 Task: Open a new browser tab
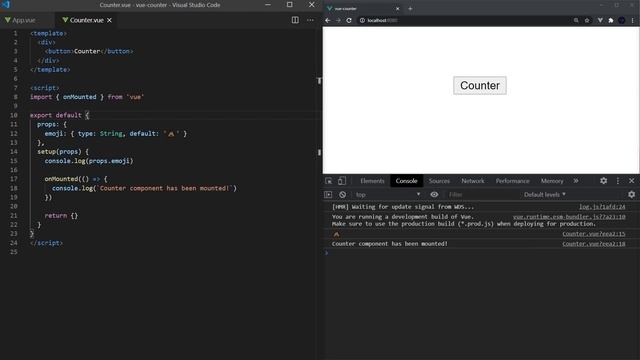click(x=410, y=9)
